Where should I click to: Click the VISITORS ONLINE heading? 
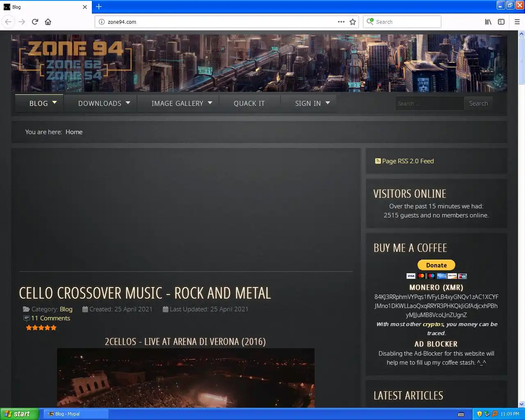tap(410, 194)
